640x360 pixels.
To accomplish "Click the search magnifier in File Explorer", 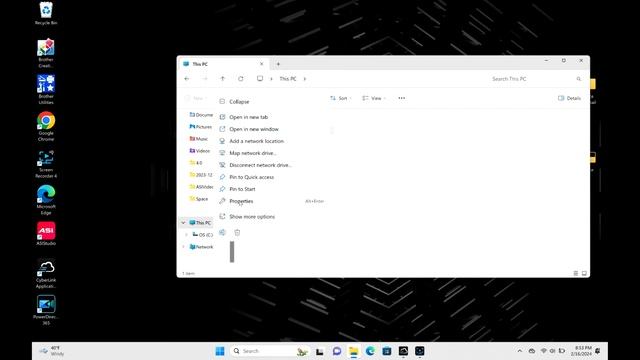I will pos(578,79).
